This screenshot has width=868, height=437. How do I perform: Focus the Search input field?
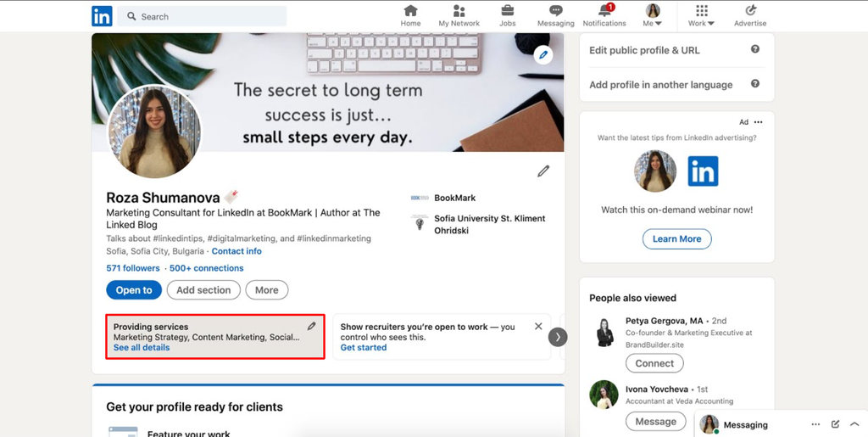(202, 17)
